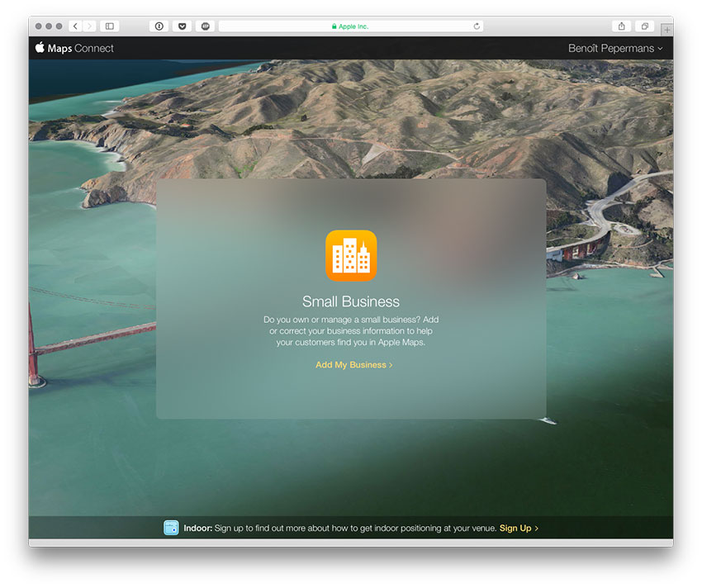Click the Indoor positioning icon in footer
This screenshot has width=702, height=588.
[x=171, y=528]
